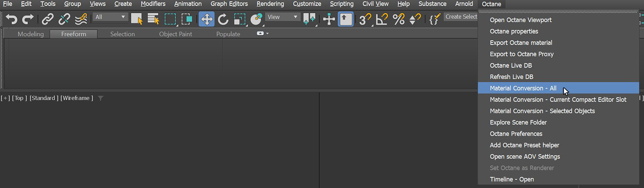The height and width of the screenshot is (188, 644).
Task: Open the File menu
Action: tap(7, 4)
